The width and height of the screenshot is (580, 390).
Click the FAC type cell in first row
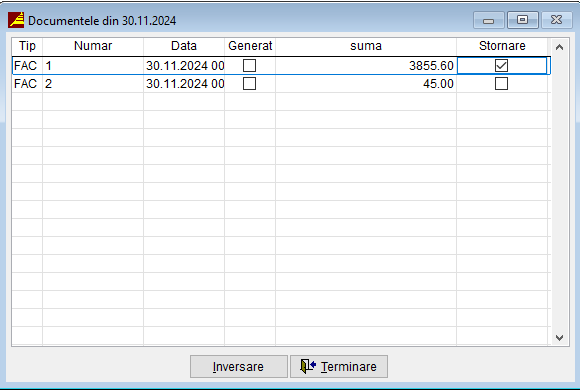click(27, 65)
